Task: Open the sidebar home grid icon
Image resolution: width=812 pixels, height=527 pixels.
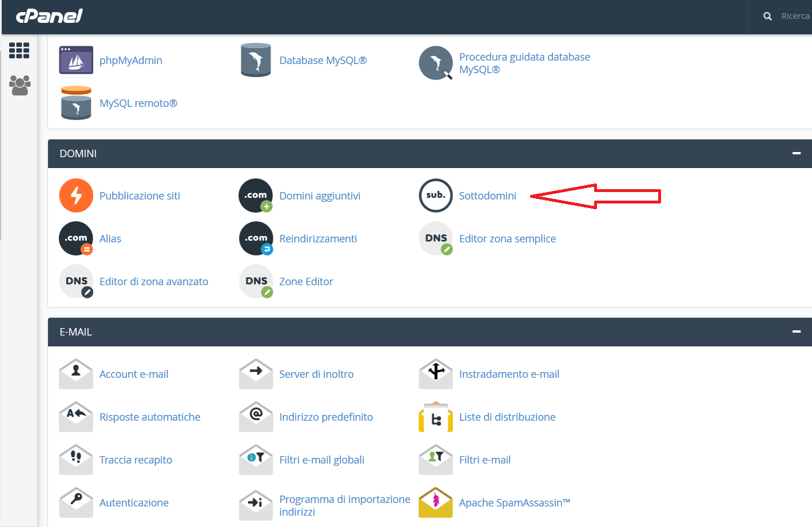Action: [x=19, y=51]
